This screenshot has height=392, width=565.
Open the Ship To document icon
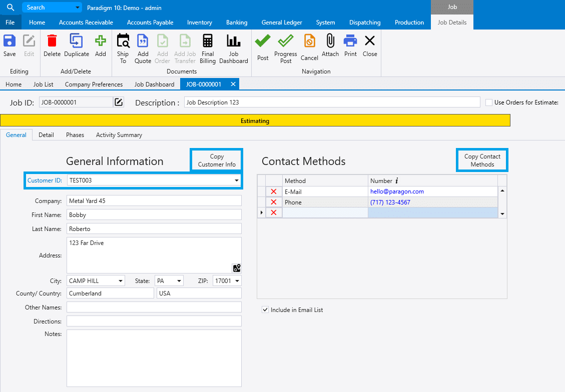(123, 41)
